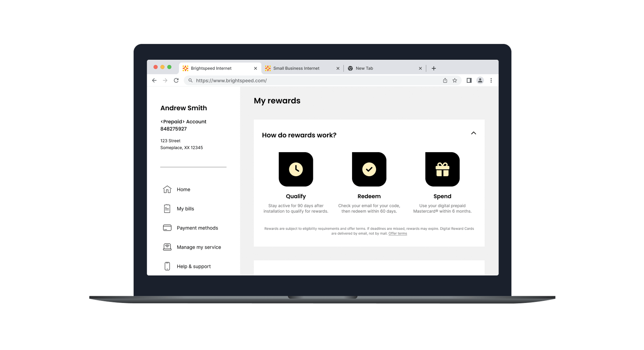Close the Small Business Internet tab

pyautogui.click(x=338, y=68)
